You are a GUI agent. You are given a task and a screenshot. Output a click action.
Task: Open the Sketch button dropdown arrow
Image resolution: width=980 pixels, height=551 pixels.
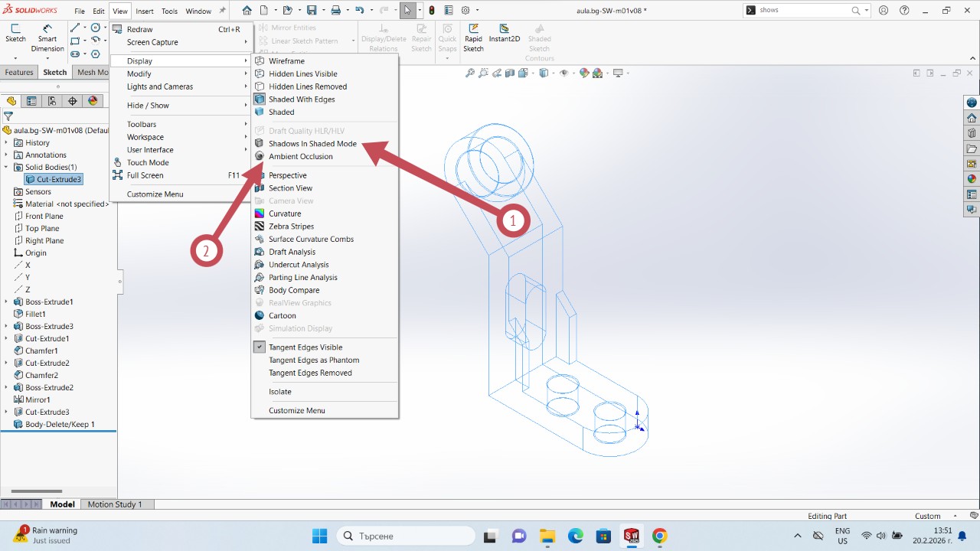click(15, 58)
